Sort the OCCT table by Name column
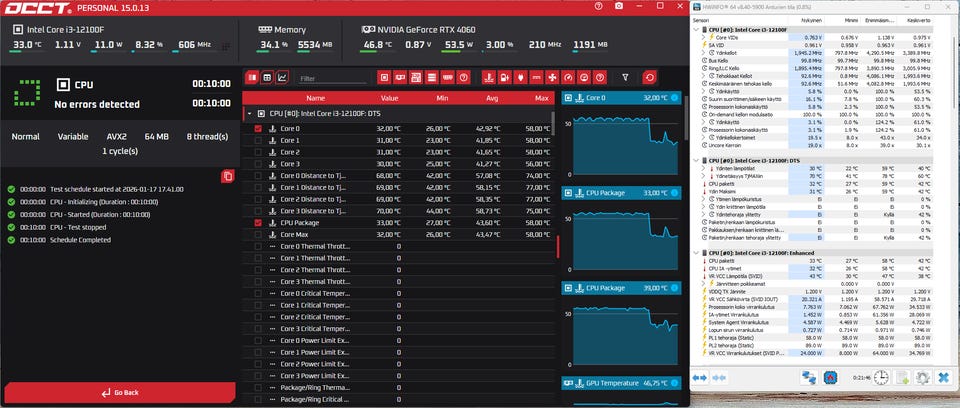Screen dimensions: 960x408 click(x=315, y=98)
